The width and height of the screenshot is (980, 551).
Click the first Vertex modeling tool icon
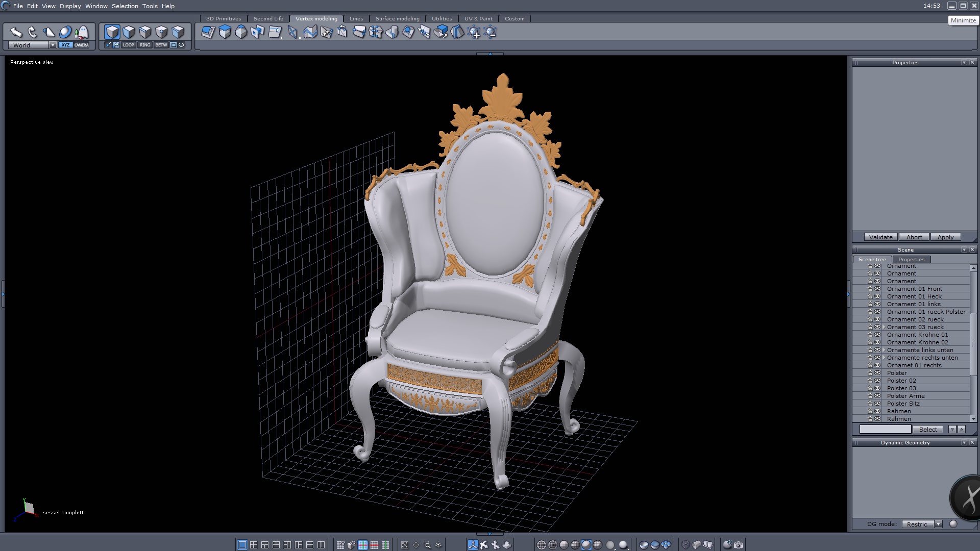tap(208, 32)
